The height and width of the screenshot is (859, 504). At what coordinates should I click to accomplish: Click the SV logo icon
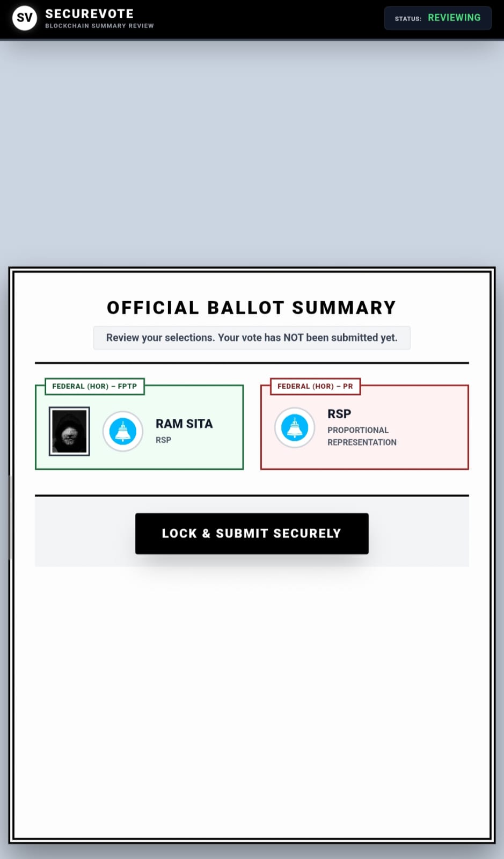click(x=24, y=18)
